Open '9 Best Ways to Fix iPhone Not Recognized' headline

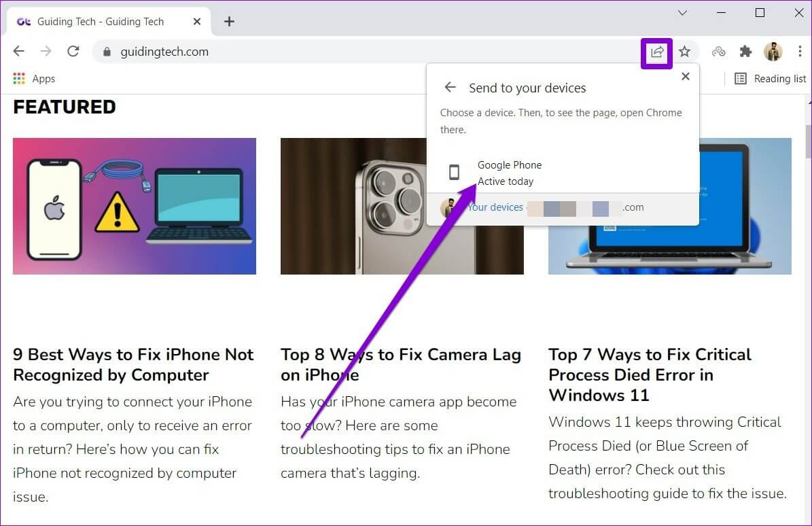coord(134,364)
